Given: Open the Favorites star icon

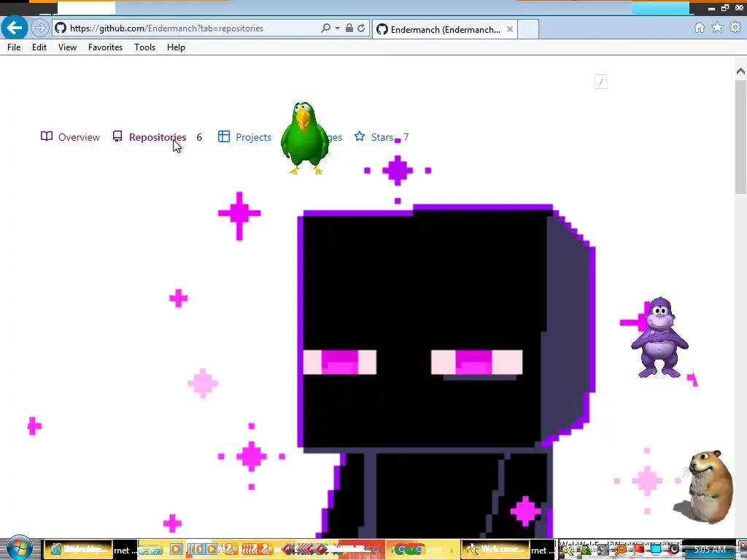Looking at the screenshot, I should click(x=717, y=28).
